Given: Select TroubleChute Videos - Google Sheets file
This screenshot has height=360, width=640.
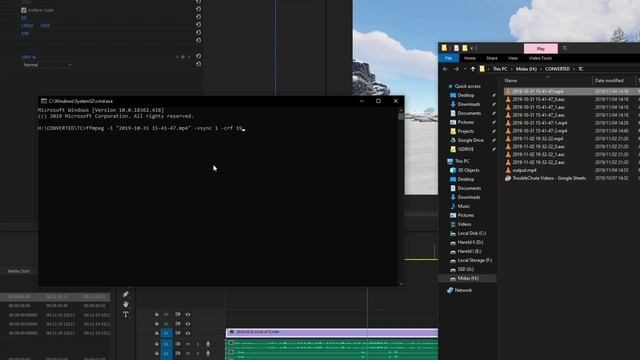Looking at the screenshot, I should tap(549, 178).
